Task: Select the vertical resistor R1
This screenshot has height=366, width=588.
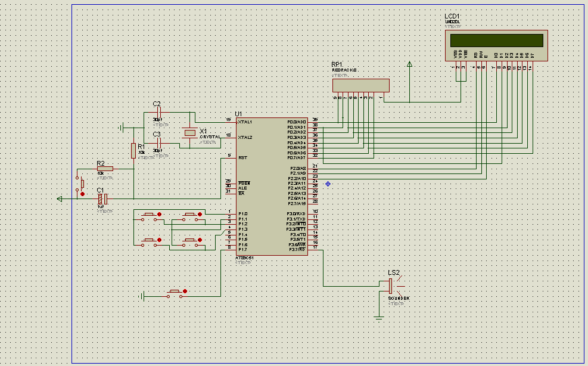Action: [x=133, y=150]
